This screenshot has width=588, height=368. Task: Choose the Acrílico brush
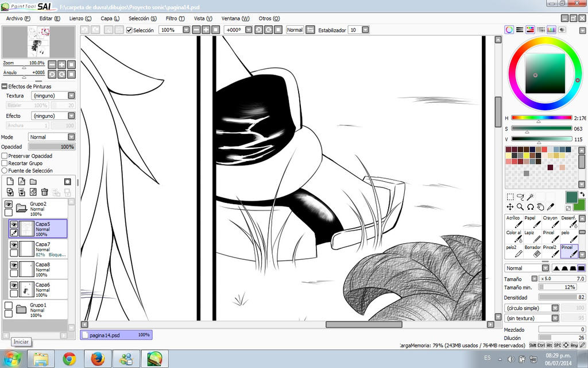click(x=513, y=221)
